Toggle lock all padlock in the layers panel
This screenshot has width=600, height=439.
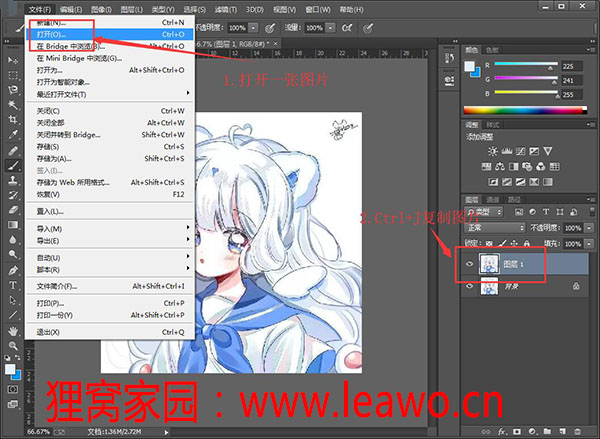tap(527, 243)
